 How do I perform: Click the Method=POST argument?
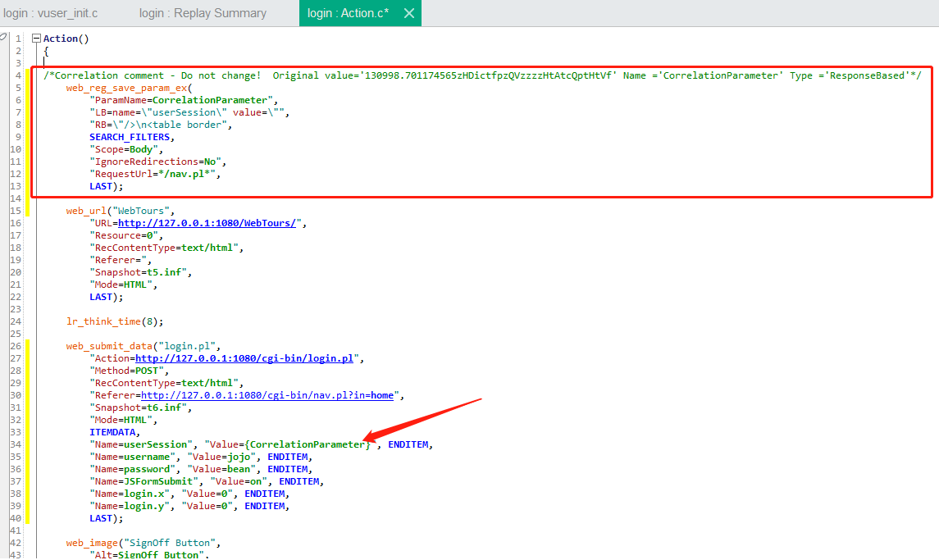tap(129, 371)
